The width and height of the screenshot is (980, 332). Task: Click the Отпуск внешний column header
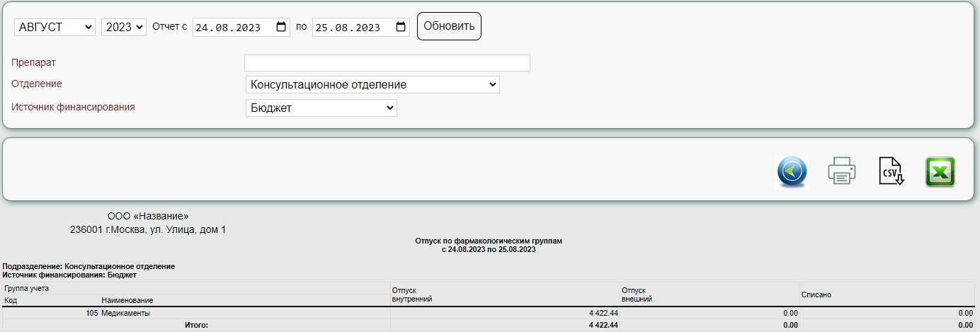[x=637, y=294]
